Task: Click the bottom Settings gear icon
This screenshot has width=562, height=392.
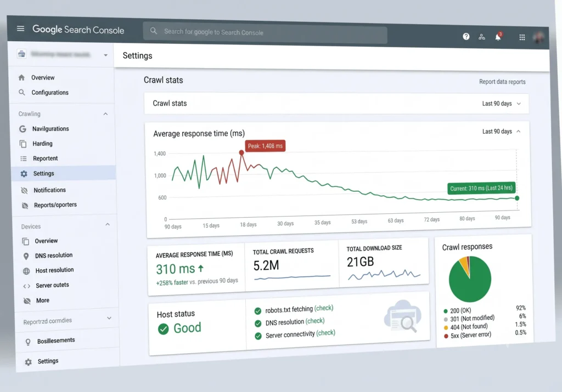Action: click(x=29, y=362)
